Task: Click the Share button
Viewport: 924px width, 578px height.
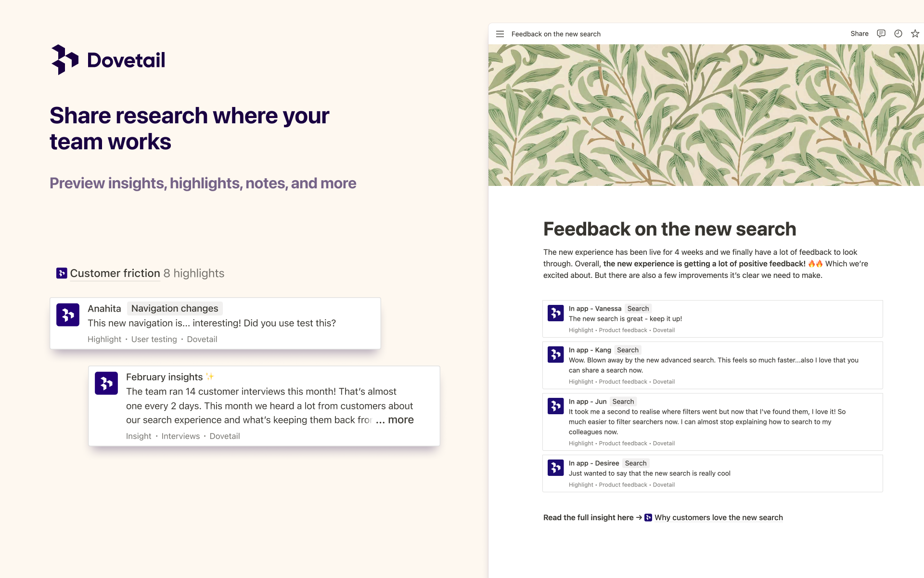Action: click(x=859, y=34)
